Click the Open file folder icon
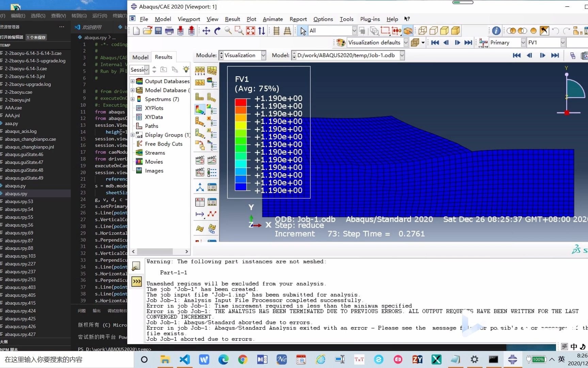The image size is (588, 368). (147, 31)
